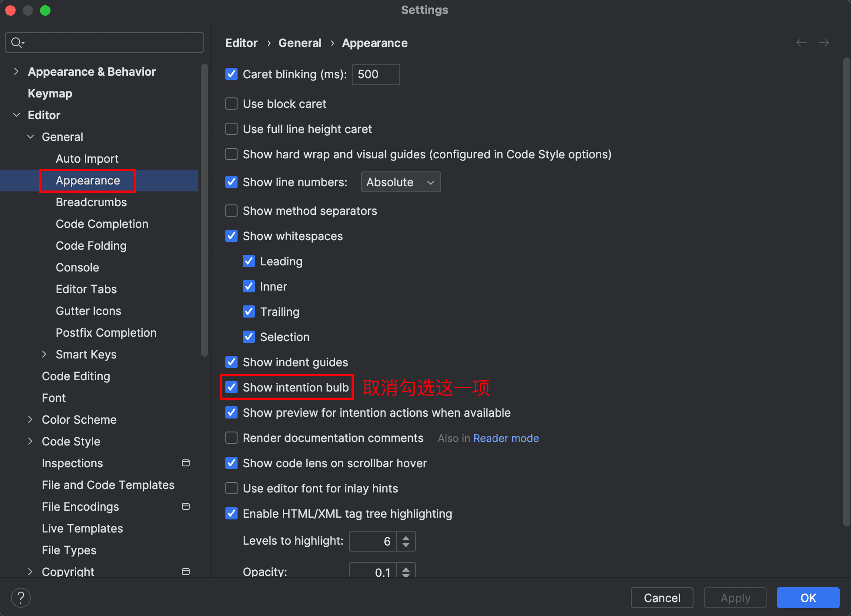
Task: Click the Caret blinking 500 value field
Action: [376, 74]
